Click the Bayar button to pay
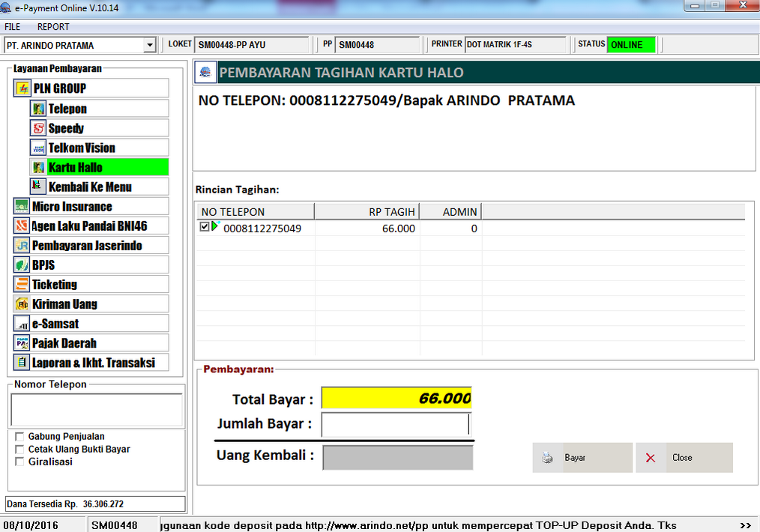The width and height of the screenshot is (760, 532). point(582,457)
